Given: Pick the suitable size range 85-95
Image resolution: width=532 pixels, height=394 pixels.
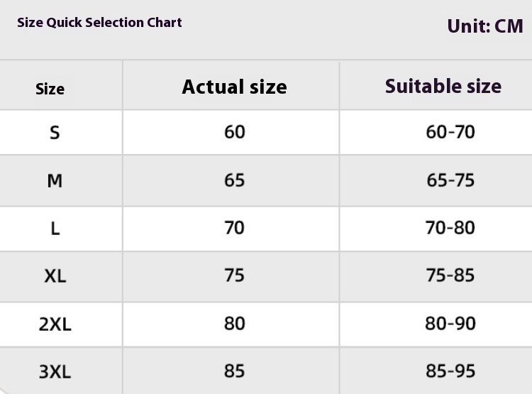Looking at the screenshot, I should [450, 371].
